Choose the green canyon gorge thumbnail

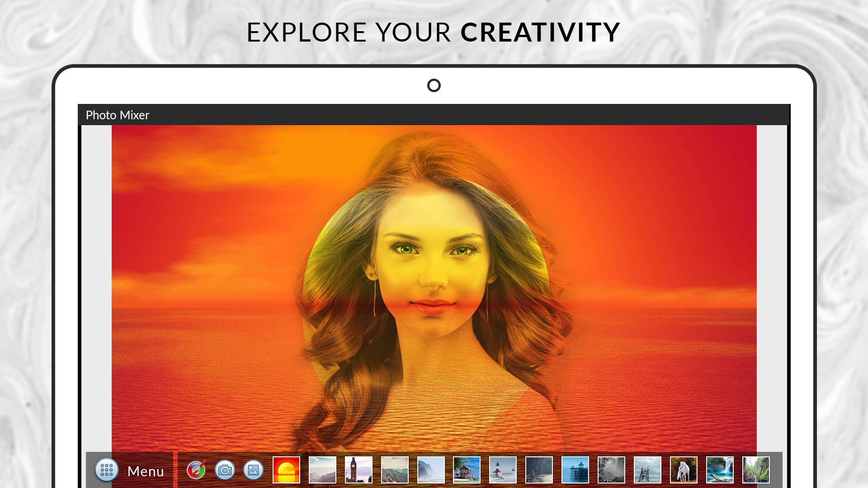point(756,470)
